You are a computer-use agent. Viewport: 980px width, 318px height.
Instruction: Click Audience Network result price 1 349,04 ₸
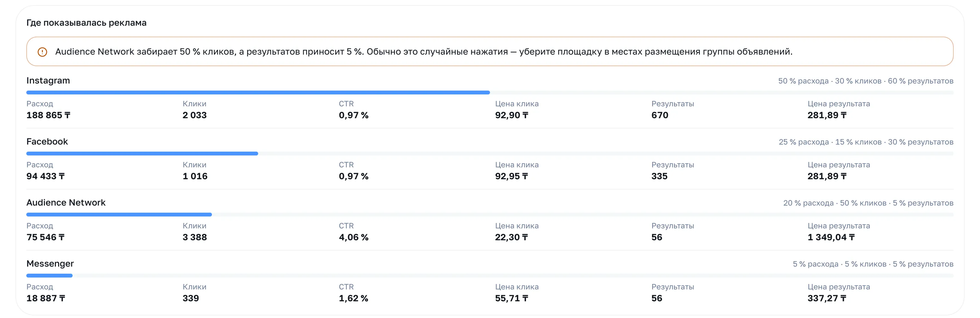[831, 237]
